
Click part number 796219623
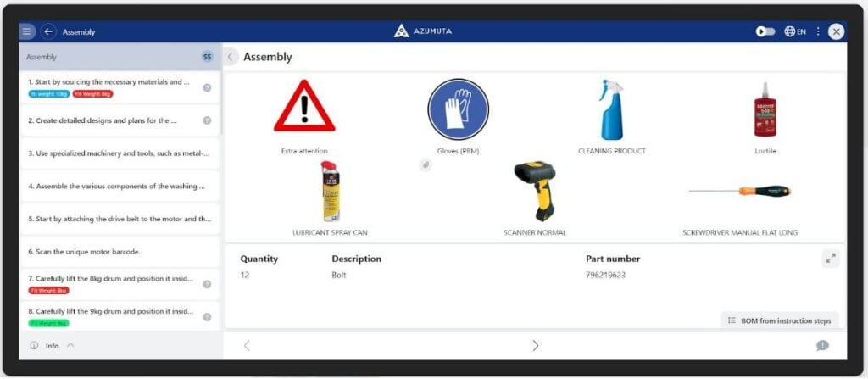(x=605, y=275)
